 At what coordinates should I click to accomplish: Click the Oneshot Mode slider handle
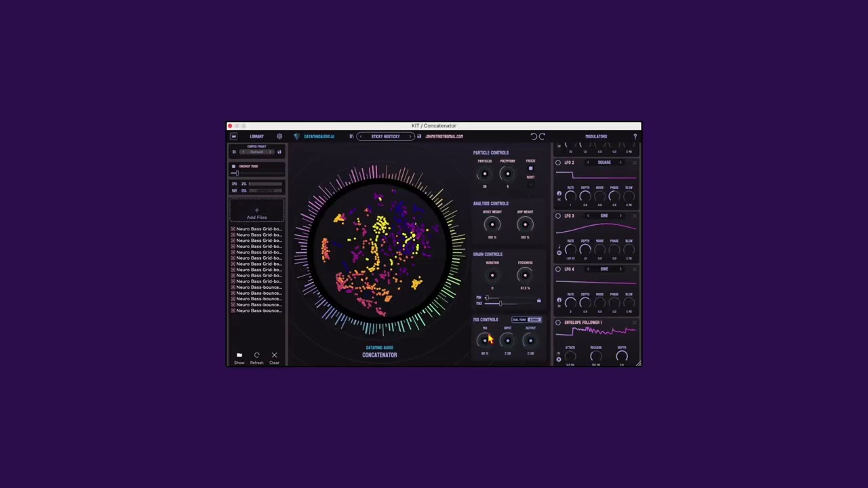click(237, 173)
